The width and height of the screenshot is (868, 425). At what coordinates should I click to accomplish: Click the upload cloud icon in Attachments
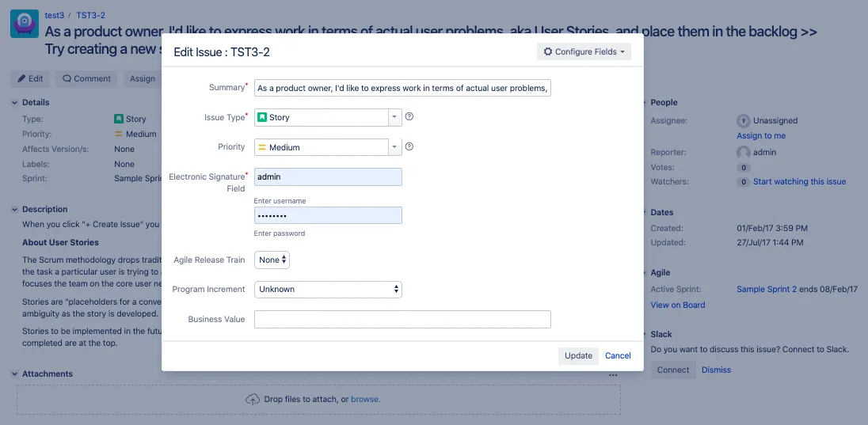tap(253, 399)
